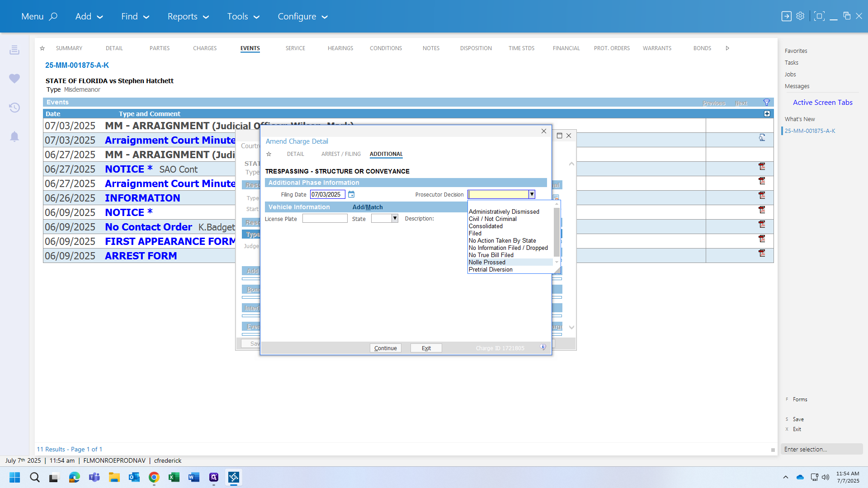The image size is (868, 488).
Task: Open the Menu search
Action: click(x=39, y=16)
